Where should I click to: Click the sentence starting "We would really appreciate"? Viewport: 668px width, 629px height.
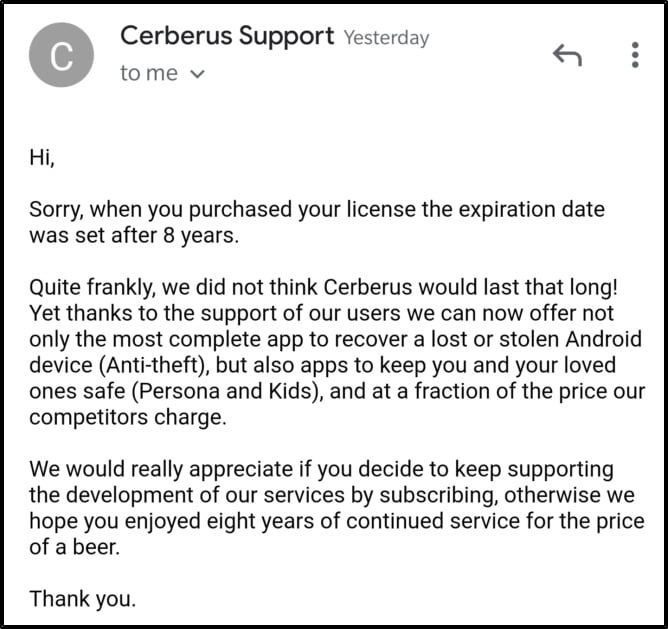click(337, 508)
